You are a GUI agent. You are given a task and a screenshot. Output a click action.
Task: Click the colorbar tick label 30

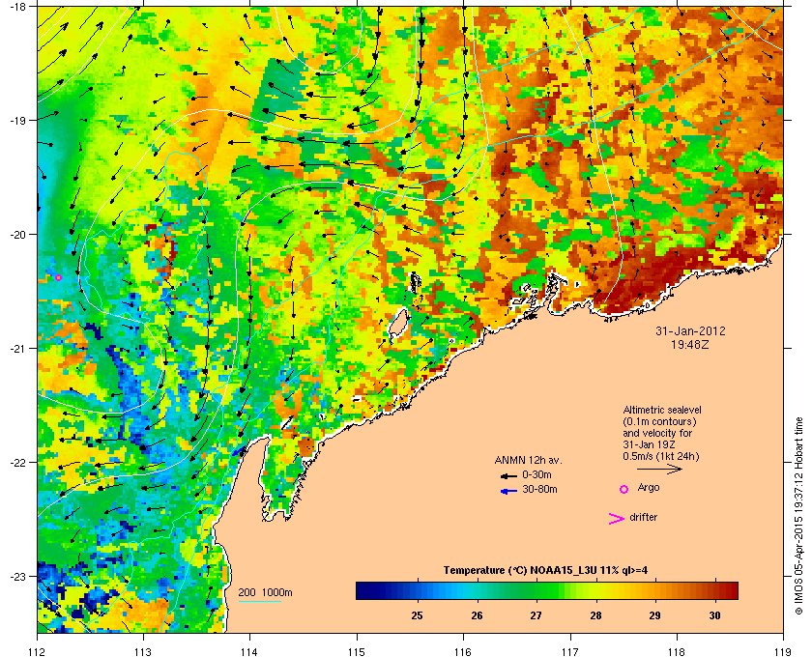click(714, 615)
